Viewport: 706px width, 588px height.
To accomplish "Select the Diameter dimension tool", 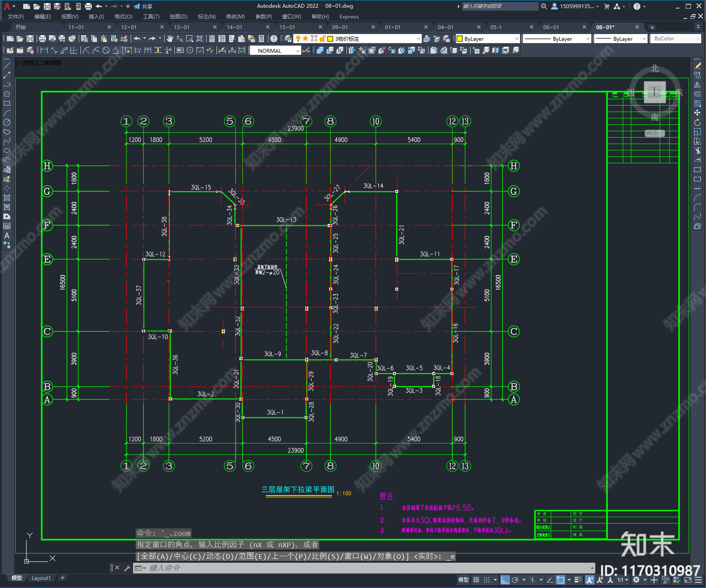I will (106, 50).
